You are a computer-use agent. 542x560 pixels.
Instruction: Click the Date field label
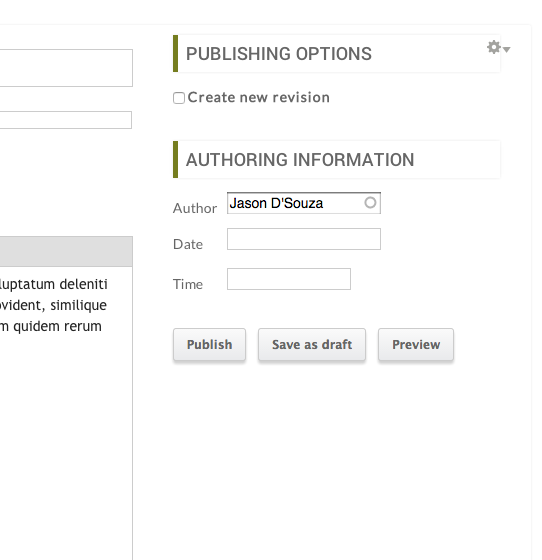[188, 244]
